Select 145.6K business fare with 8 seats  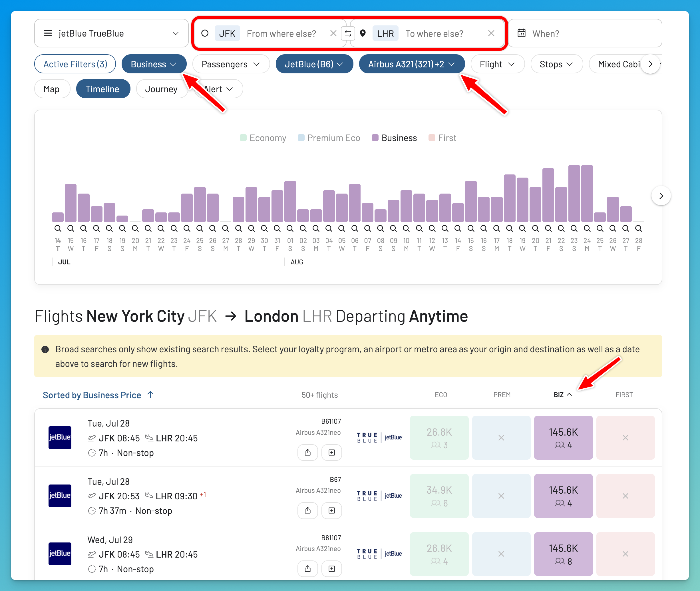[563, 554]
